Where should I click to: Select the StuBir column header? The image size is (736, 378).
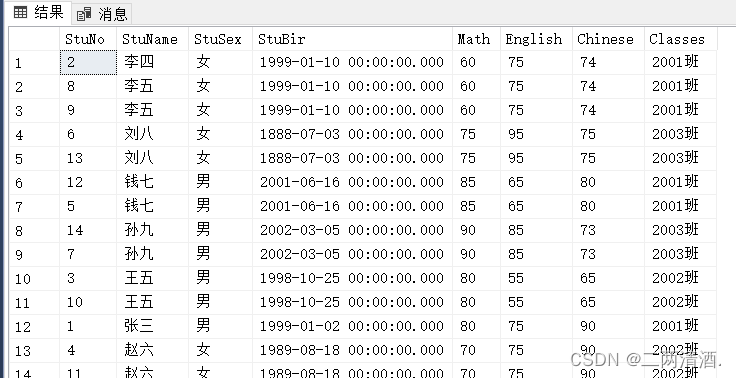[353, 39]
